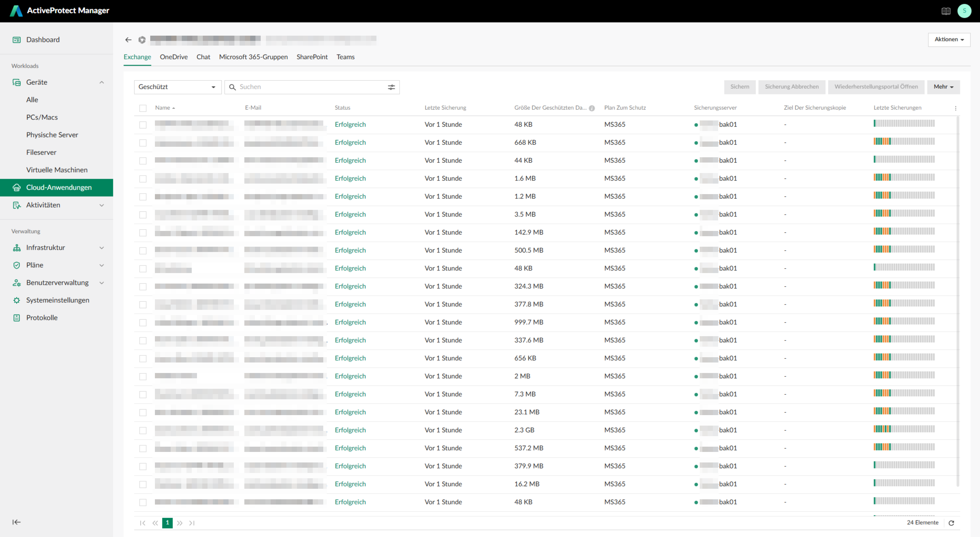Switch to the OneDrive tab
This screenshot has width=980, height=537.
tap(174, 57)
